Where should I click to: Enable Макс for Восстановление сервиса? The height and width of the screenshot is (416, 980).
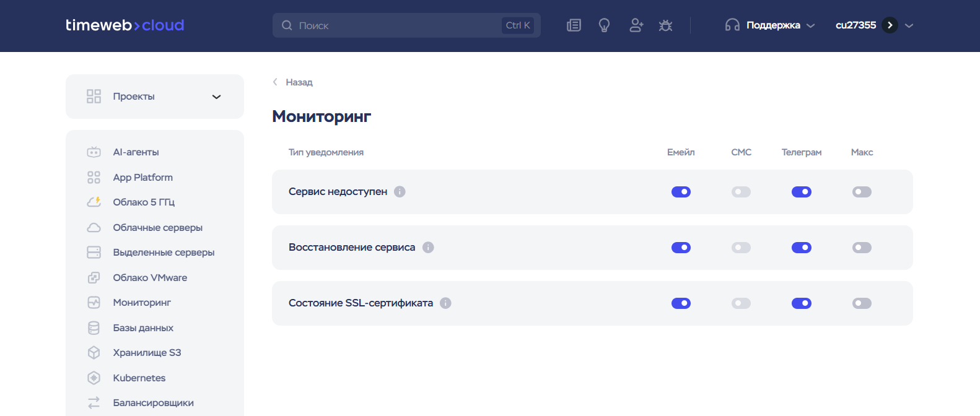point(862,248)
